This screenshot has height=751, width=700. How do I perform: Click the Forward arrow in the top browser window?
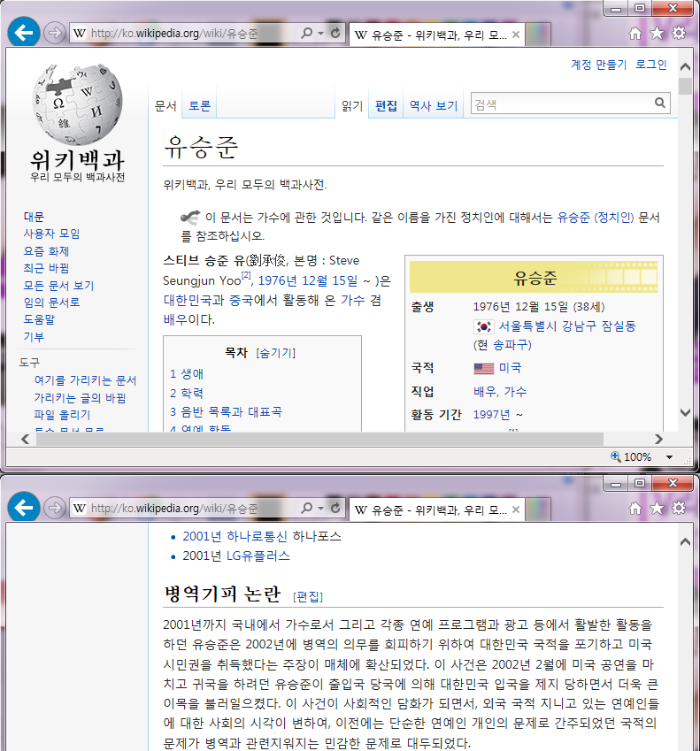55,33
